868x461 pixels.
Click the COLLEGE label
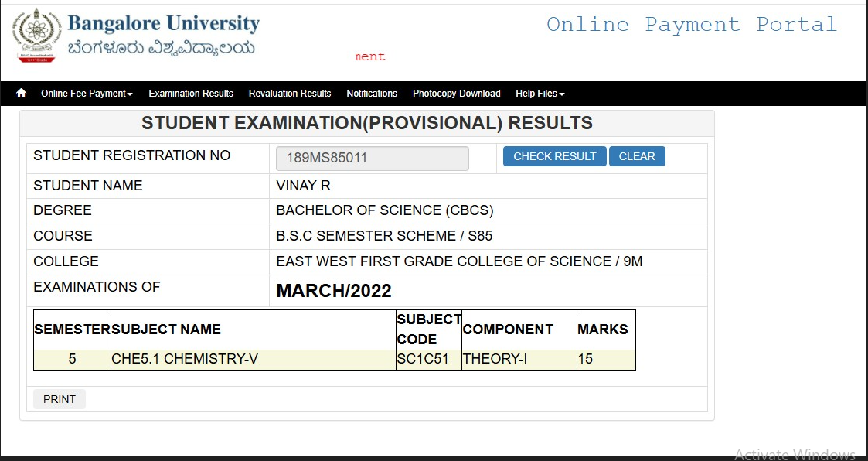pyautogui.click(x=66, y=261)
